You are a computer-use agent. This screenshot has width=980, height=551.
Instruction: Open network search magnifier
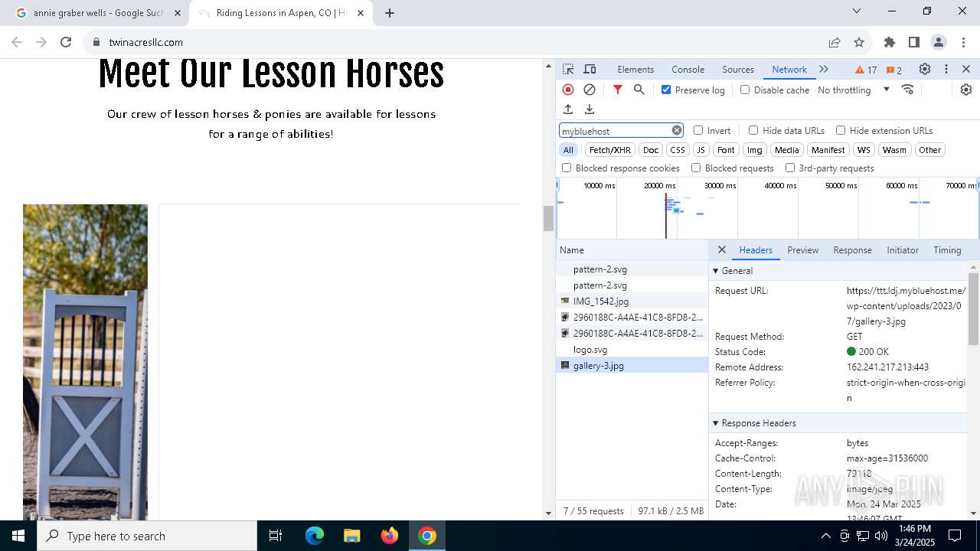tap(639, 90)
